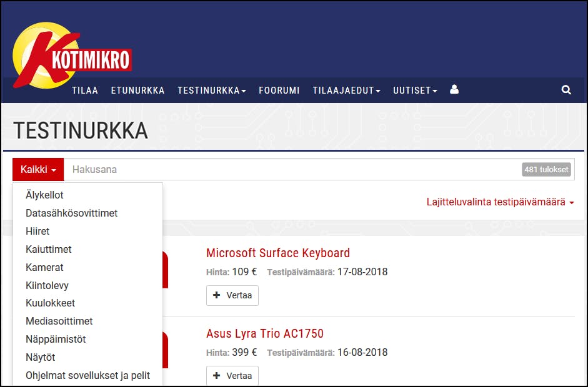Toggle the Kaikki category dropdown
The height and width of the screenshot is (387, 588).
pos(38,169)
